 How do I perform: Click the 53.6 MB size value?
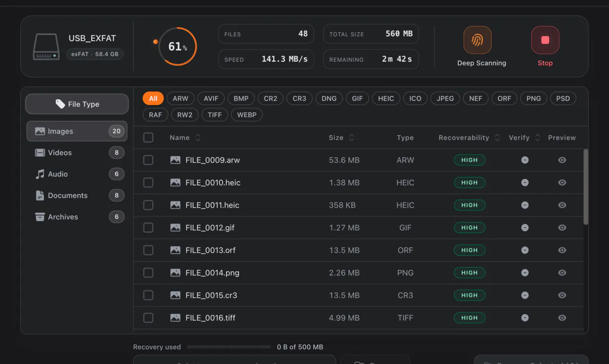(x=344, y=160)
